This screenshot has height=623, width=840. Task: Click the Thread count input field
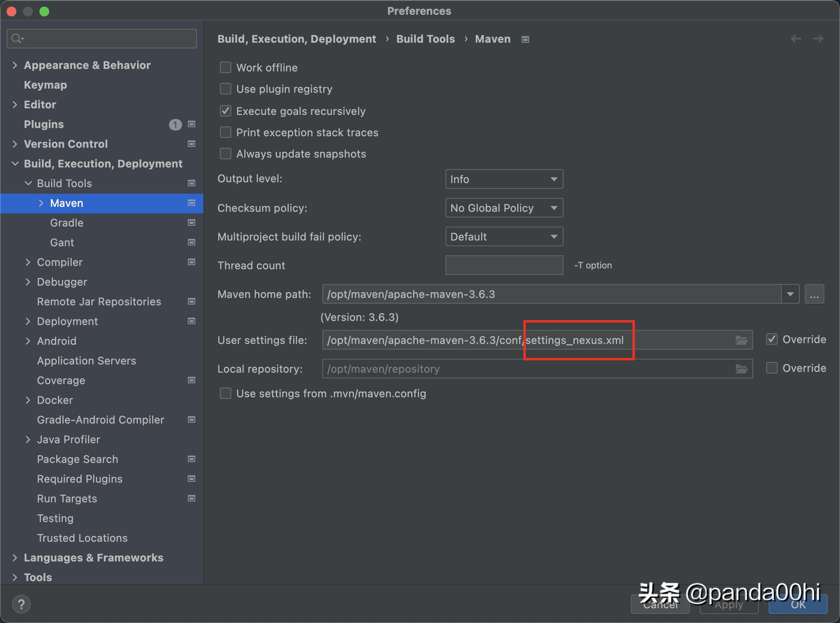click(x=504, y=266)
